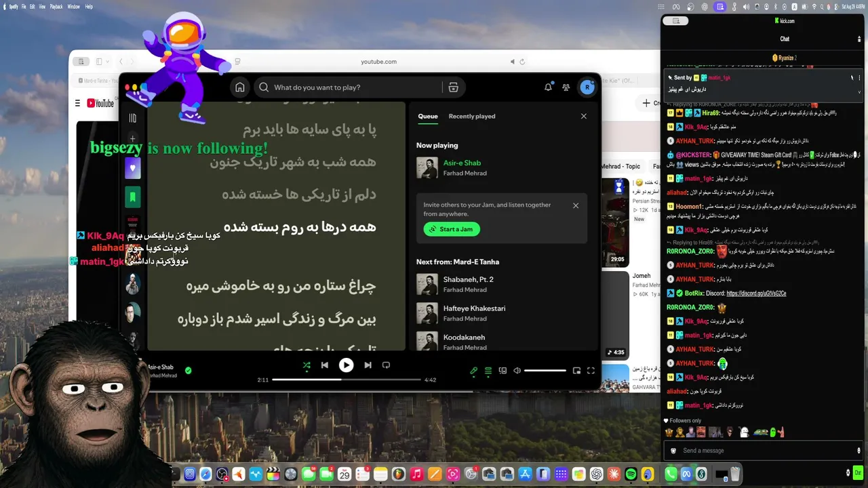The height and width of the screenshot is (488, 868).
Task: Toggle the green saved-to-library checkmark
Action: 189,371
